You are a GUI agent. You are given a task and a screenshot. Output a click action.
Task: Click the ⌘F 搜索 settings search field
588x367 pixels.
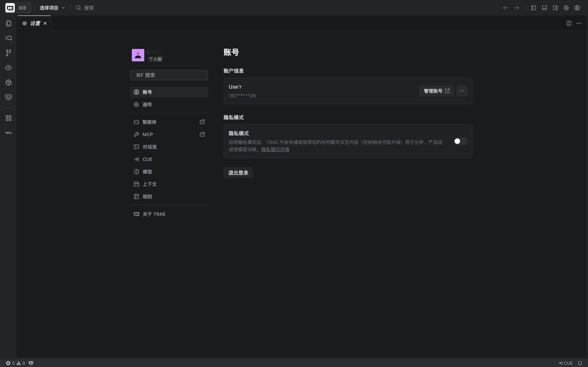(169, 75)
